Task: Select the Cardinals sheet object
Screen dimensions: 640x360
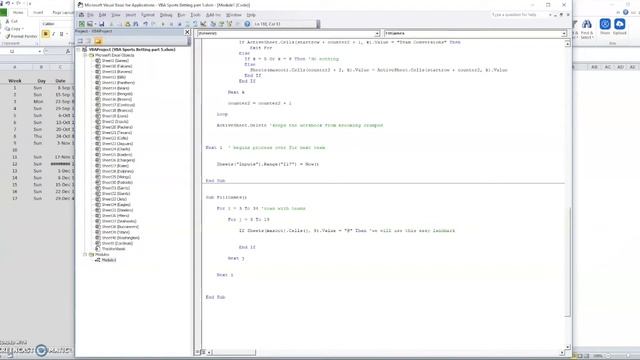Action: (117, 243)
